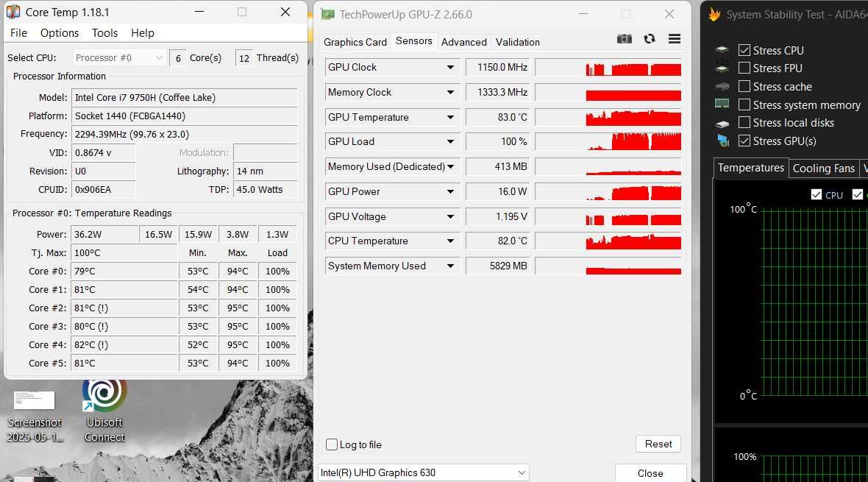
Task: Click the Model field Intel Core i7 9750H
Action: 184,98
